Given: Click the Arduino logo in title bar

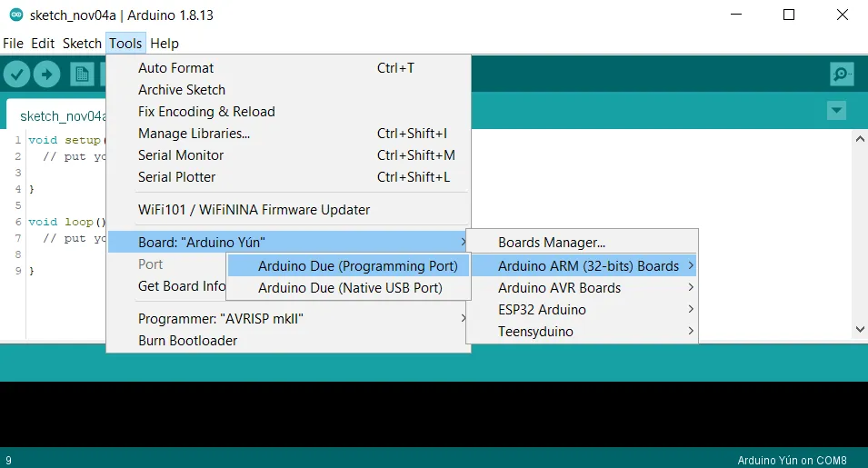Looking at the screenshot, I should coord(15,15).
